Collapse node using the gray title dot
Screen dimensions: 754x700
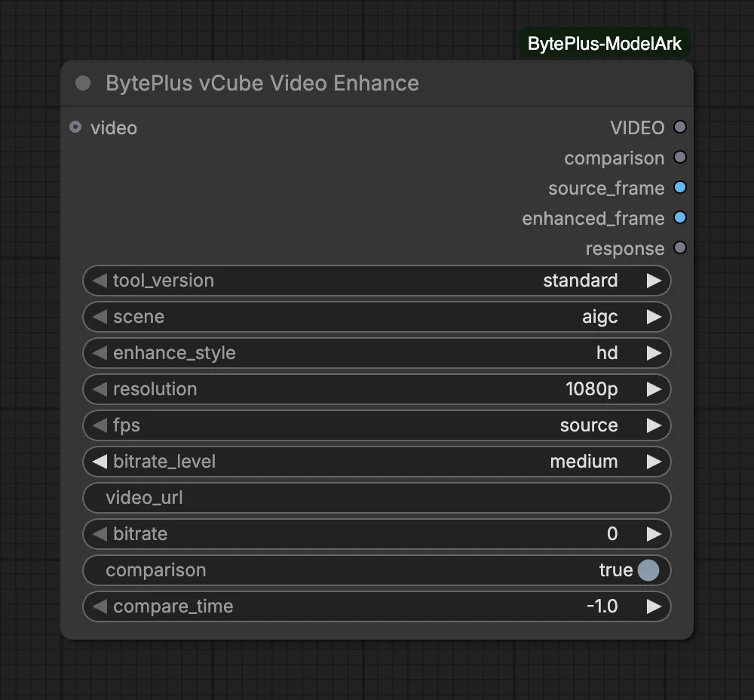tap(83, 83)
